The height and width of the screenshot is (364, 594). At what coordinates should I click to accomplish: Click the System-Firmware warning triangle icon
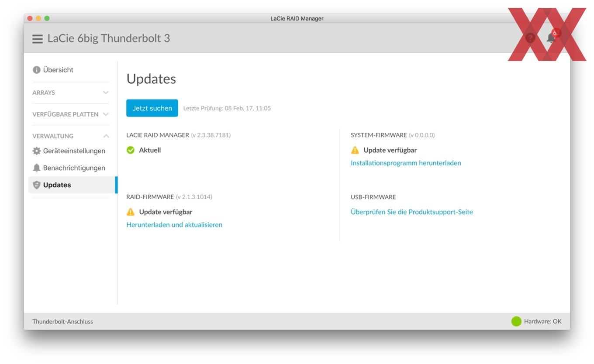(x=355, y=150)
